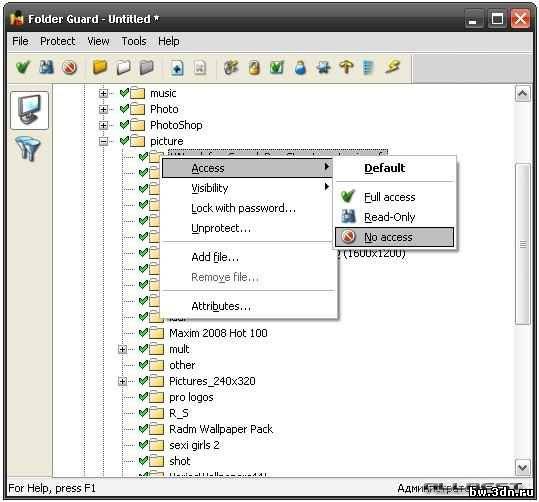The height and width of the screenshot is (502, 539).
Task: Click the keys toolbar icon
Action: (x=231, y=67)
